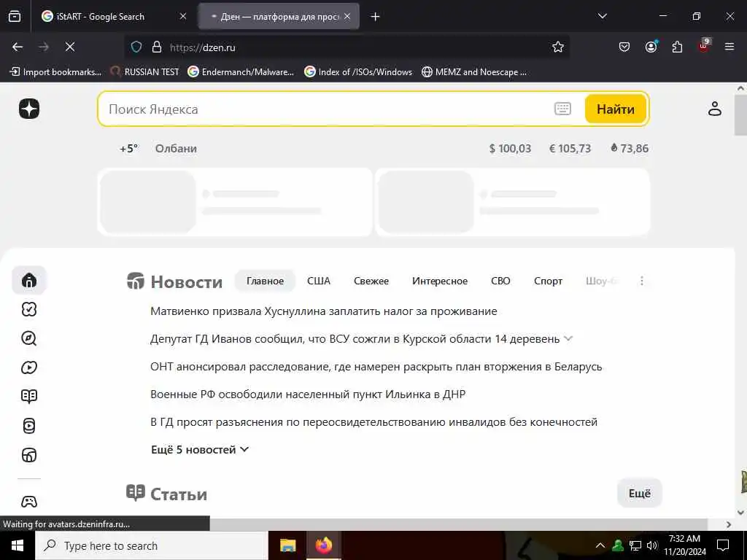Screen dimensions: 747x560
Task: Open the news globe icon in sidebar
Action: pyautogui.click(x=29, y=455)
